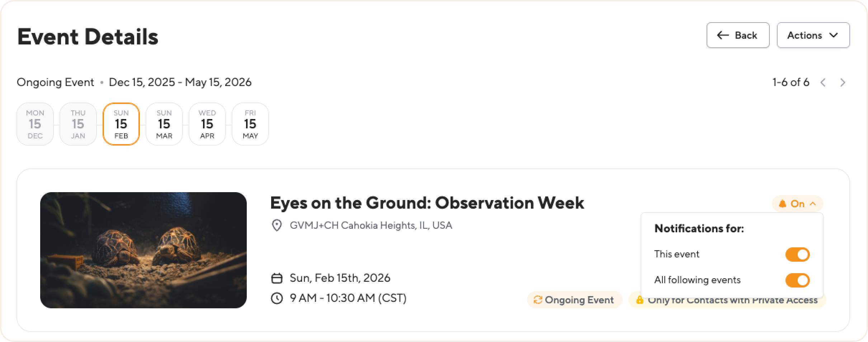Screen dimensions: 868x342
Task: Toggle notifications for This event
Action: [x=797, y=255]
